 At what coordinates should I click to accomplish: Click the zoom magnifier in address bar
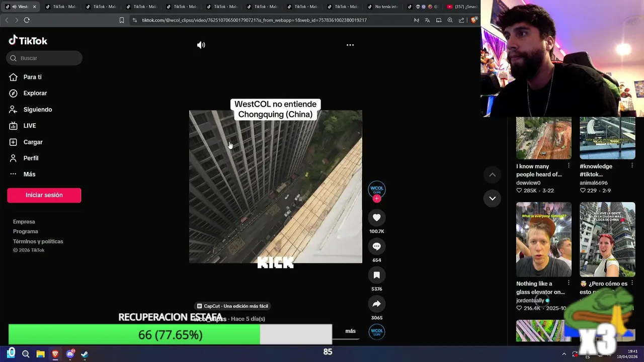click(450, 20)
